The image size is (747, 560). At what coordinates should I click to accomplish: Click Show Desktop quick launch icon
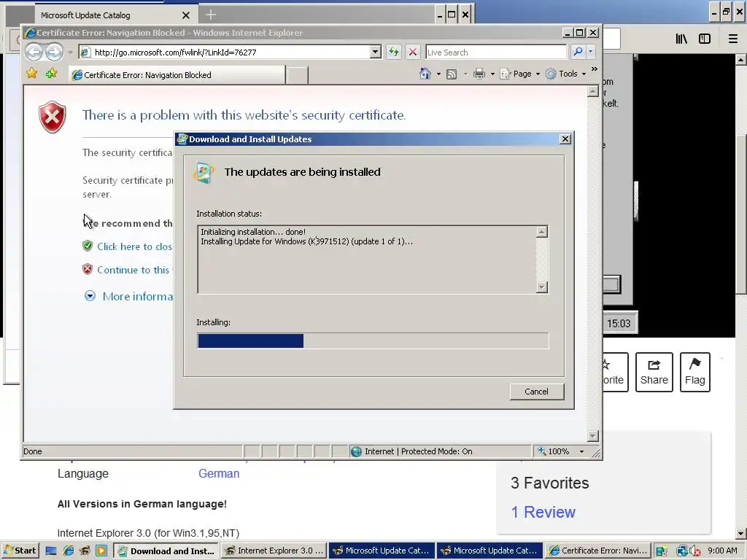[51, 551]
